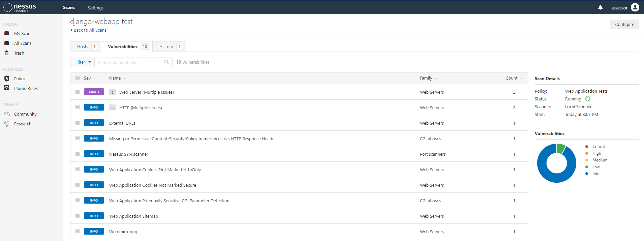The height and width of the screenshot is (241, 644).
Task: Check the HTTP (Multiple Issues) row checkbox
Action: (x=78, y=107)
